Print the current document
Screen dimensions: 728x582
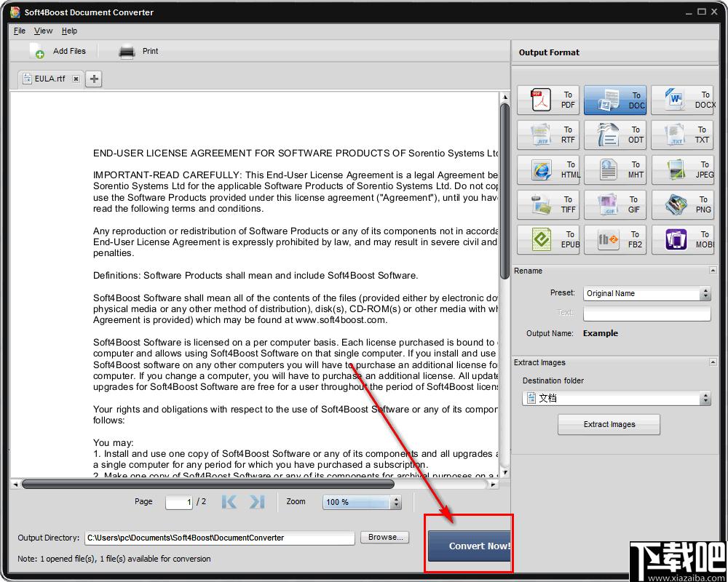click(x=138, y=51)
